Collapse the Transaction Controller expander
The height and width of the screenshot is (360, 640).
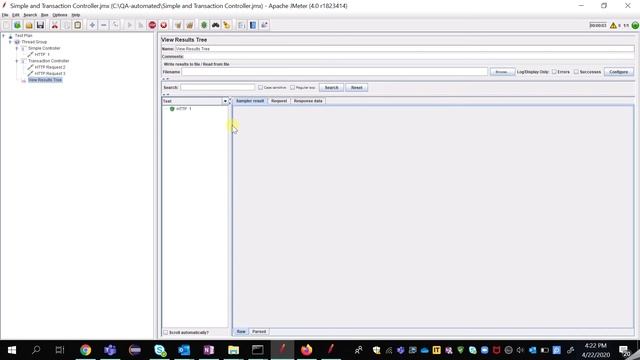(17, 61)
